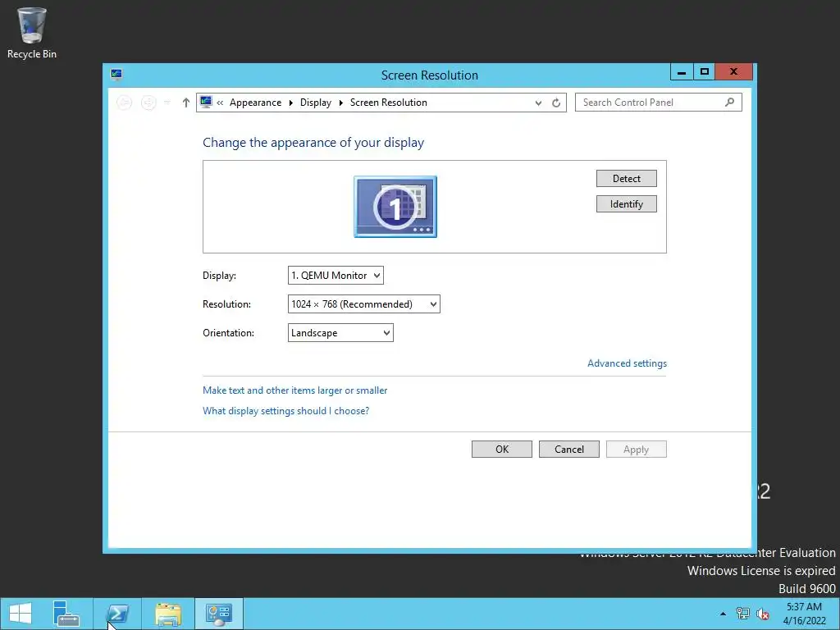Expand the address bar history dropdown
Image resolution: width=840 pixels, height=630 pixels.
coord(538,103)
